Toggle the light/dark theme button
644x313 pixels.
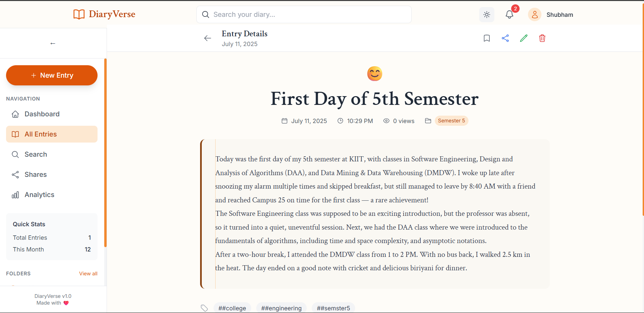tap(487, 15)
